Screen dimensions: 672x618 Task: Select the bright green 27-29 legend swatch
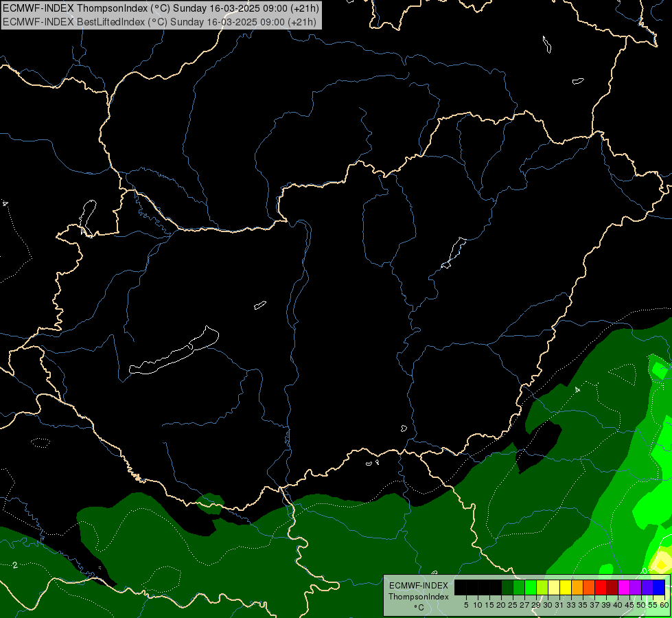pos(531,587)
